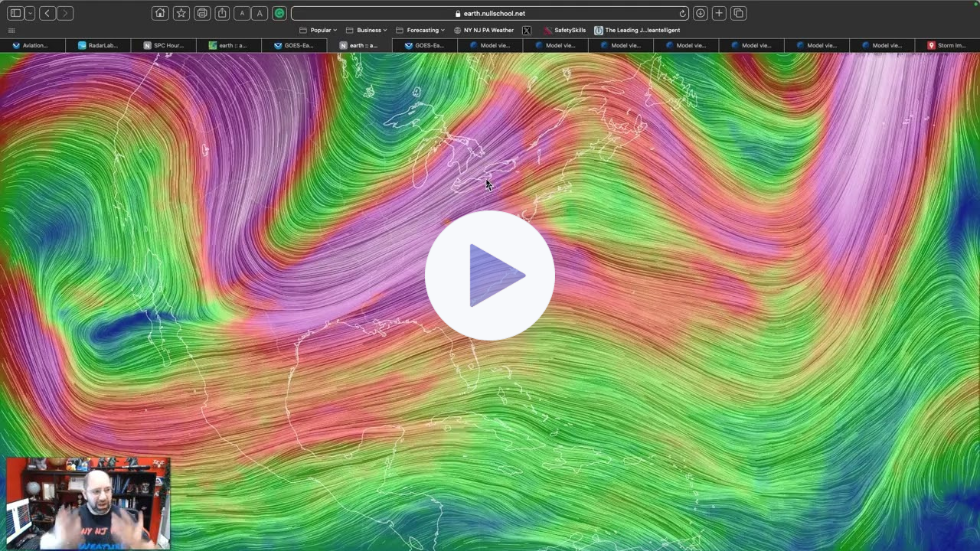Open the Share sheet icon
The image size is (980, 551).
pyautogui.click(x=220, y=13)
